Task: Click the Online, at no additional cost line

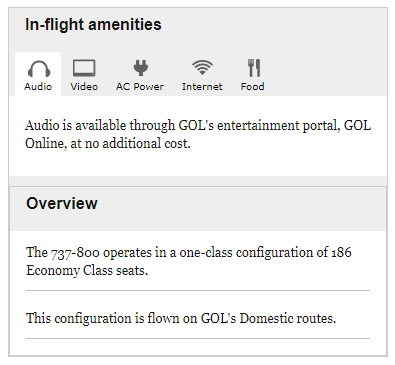Action: point(108,144)
